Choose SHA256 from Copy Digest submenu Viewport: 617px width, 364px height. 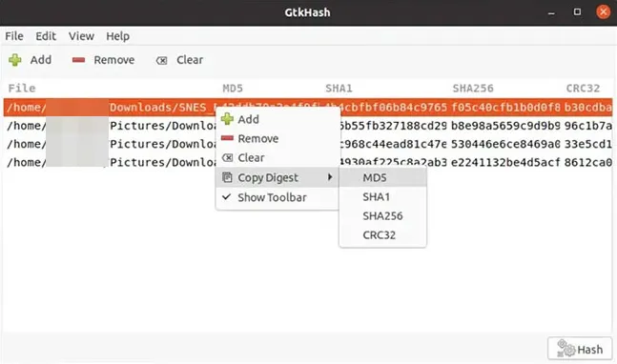[382, 215]
